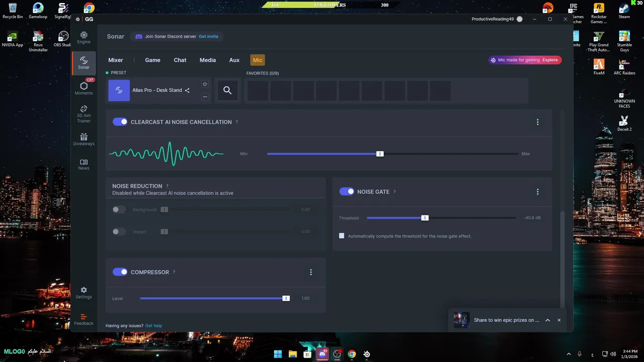Dismiss the share to win notification

coord(559,320)
